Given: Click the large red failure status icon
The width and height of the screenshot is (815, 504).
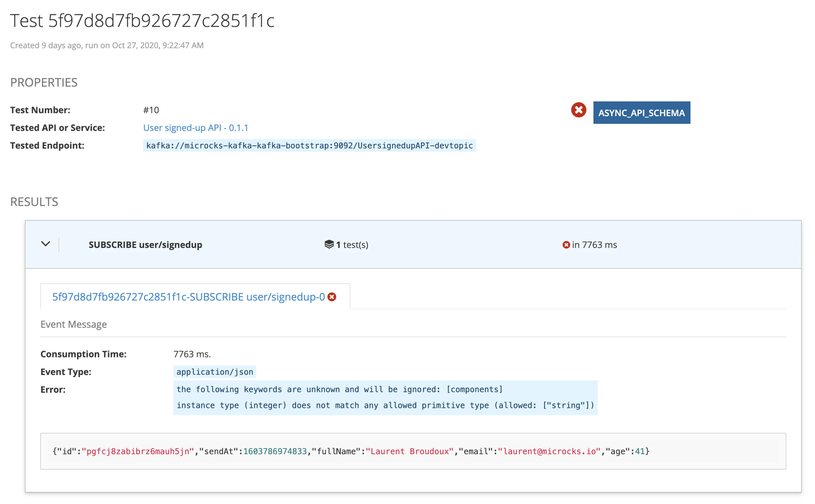Looking at the screenshot, I should click(578, 110).
